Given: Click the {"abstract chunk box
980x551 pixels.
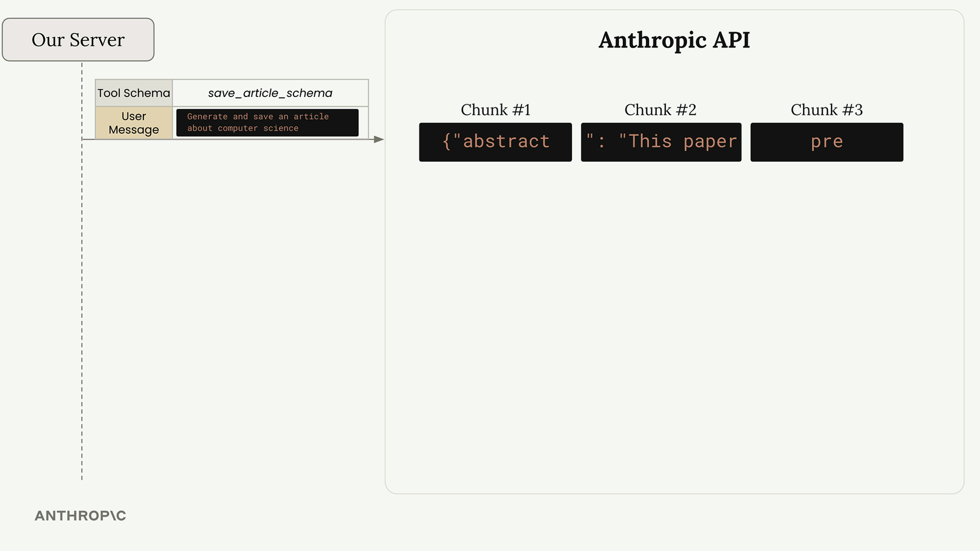Looking at the screenshot, I should click(495, 142).
